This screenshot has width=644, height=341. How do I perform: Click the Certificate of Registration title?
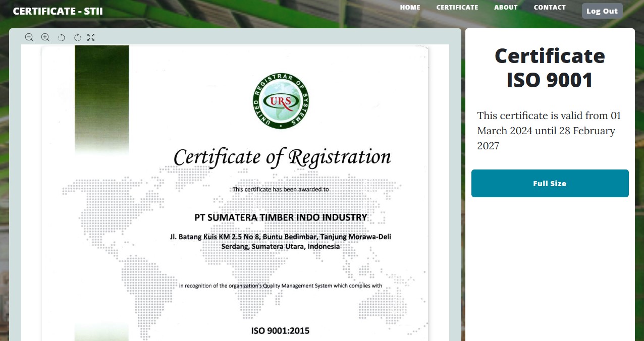pos(282,157)
